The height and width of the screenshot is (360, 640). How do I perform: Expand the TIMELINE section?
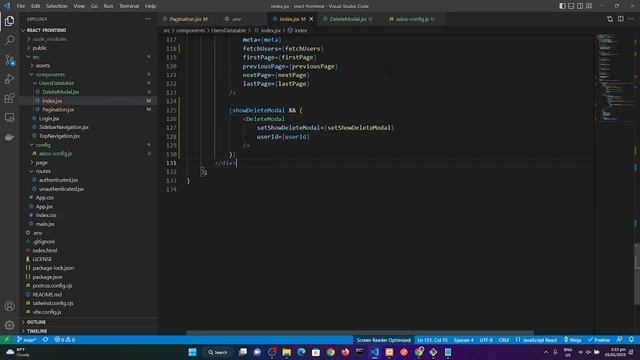37,331
